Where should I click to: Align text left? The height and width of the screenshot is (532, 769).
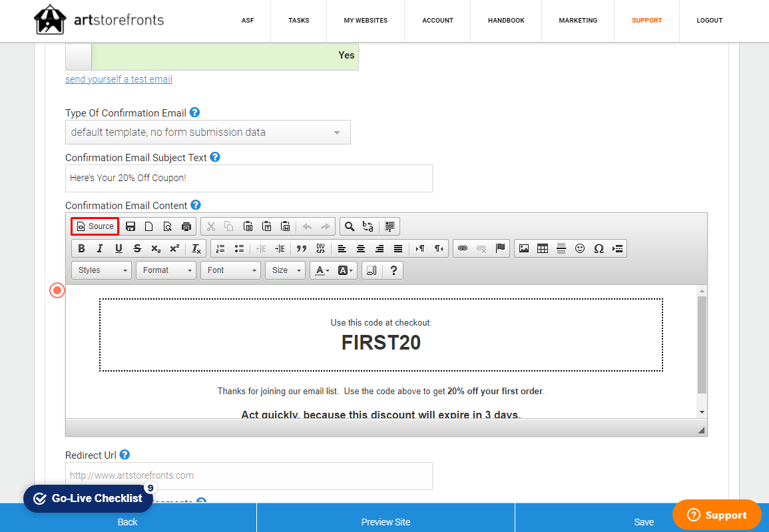(342, 248)
